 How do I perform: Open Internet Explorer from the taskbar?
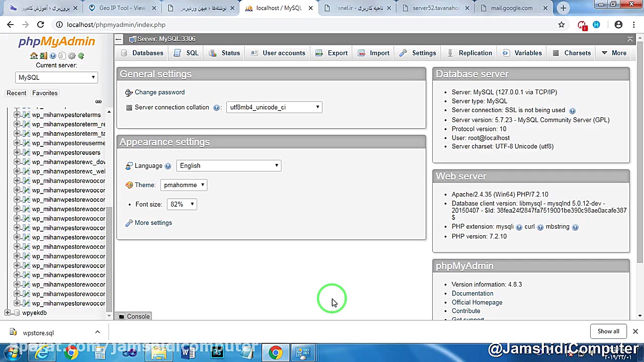(x=42, y=353)
